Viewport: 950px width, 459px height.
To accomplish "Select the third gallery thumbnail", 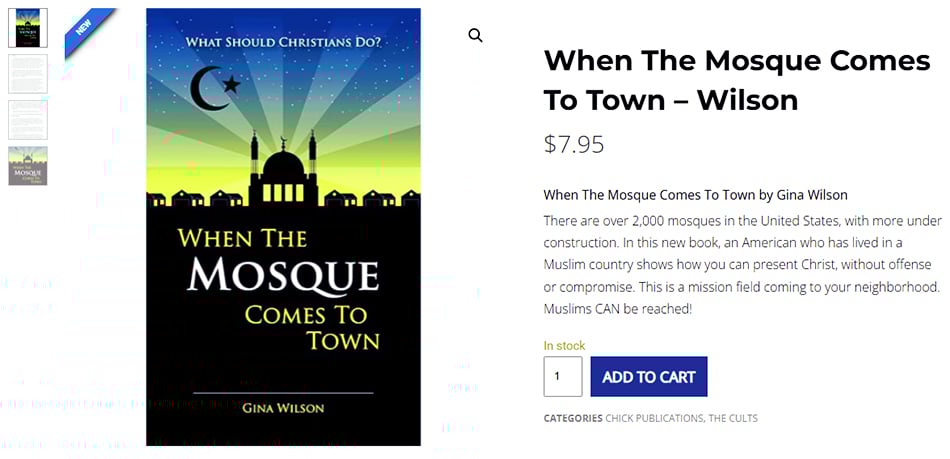I will coord(28,120).
